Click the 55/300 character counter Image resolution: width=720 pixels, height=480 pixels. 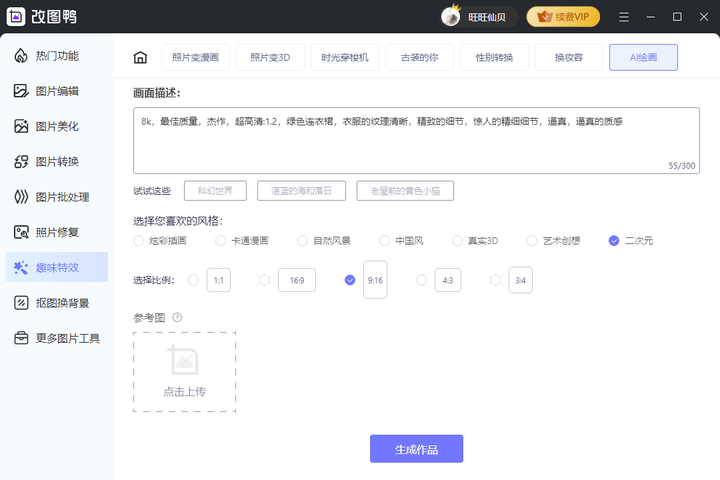681,166
